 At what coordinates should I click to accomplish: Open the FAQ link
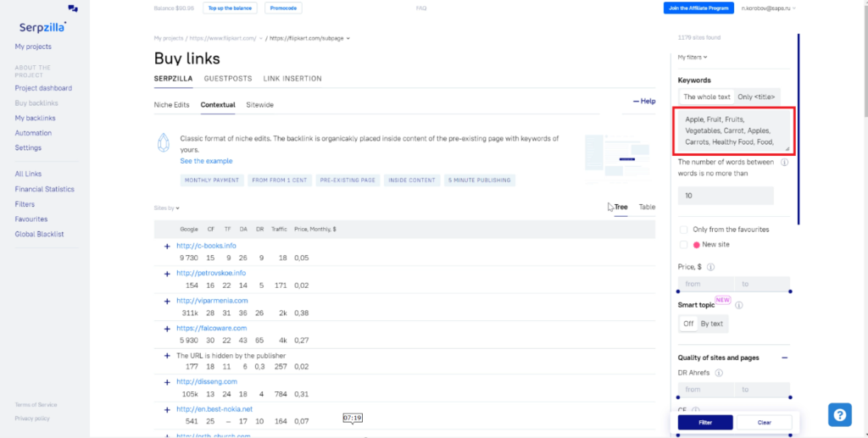421,8
